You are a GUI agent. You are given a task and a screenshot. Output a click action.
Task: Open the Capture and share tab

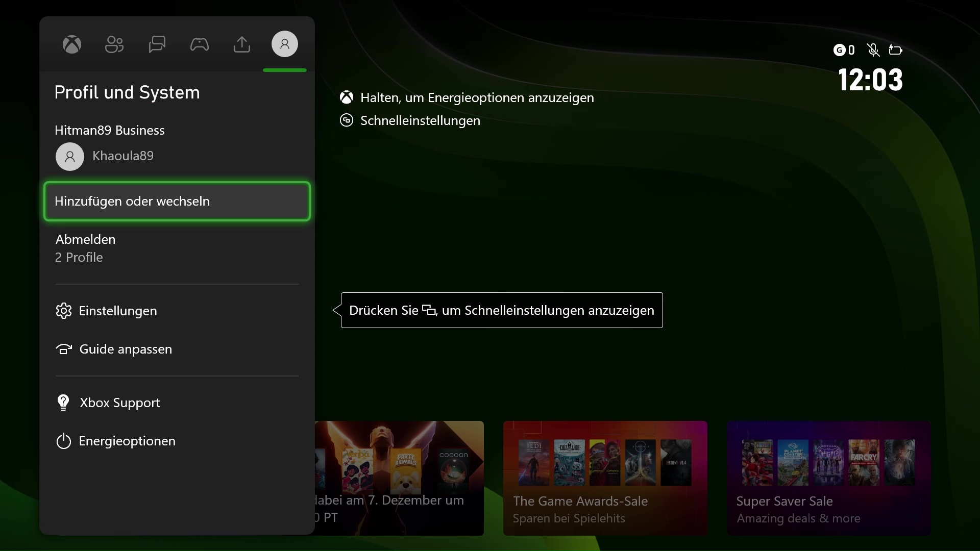click(242, 44)
